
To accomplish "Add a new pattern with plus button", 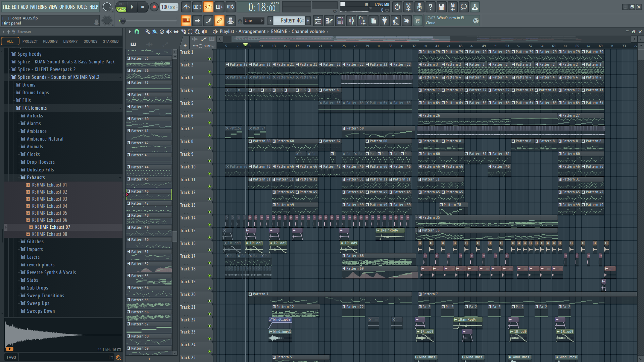I will point(308,21).
